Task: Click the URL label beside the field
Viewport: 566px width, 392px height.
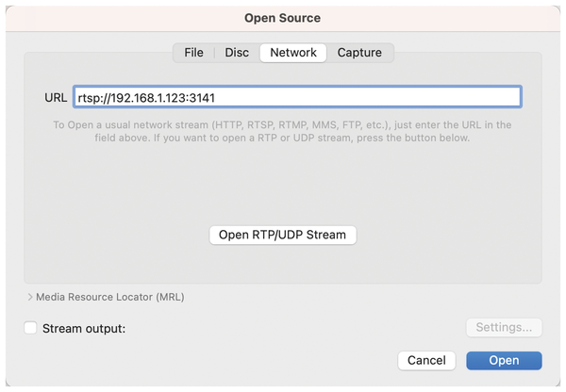Action: click(x=56, y=97)
